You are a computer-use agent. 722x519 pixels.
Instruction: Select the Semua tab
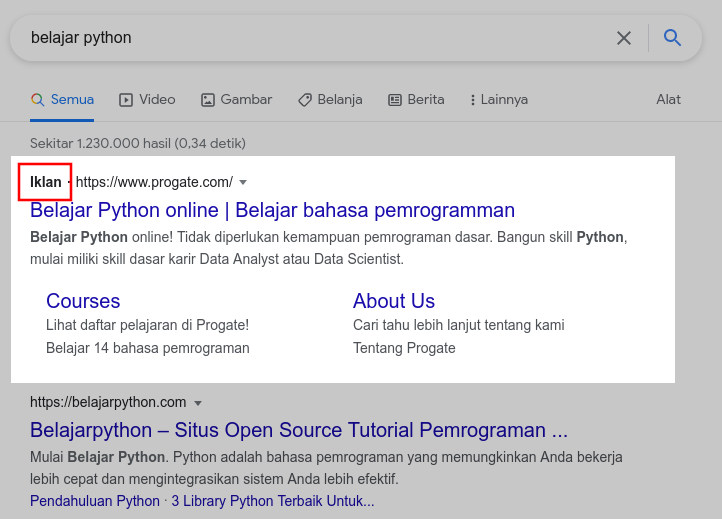point(62,100)
